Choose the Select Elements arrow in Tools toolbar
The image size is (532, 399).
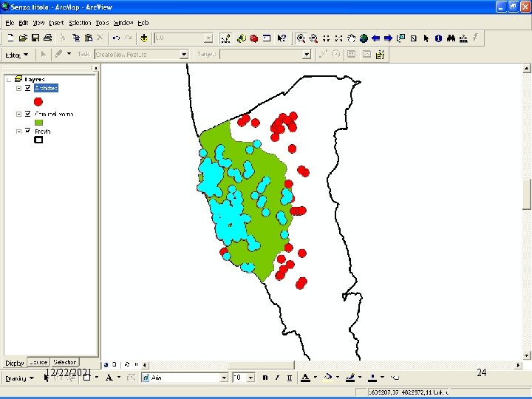[426, 38]
